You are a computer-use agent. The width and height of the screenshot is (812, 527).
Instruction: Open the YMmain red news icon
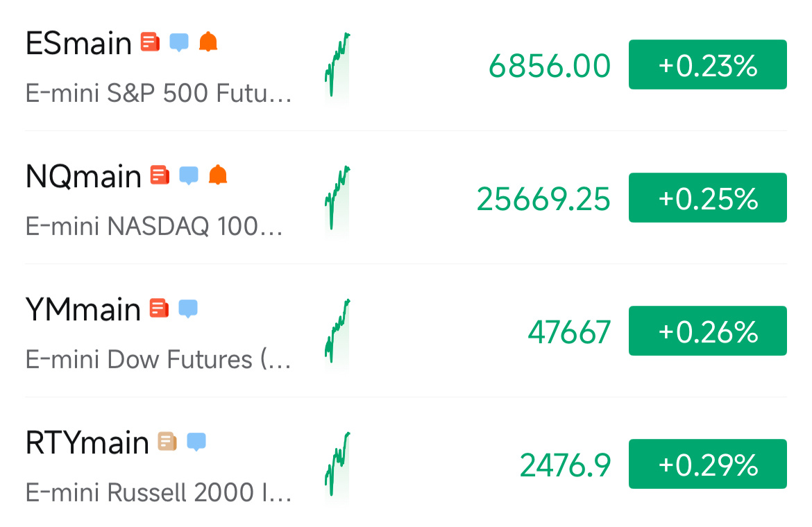tap(160, 309)
